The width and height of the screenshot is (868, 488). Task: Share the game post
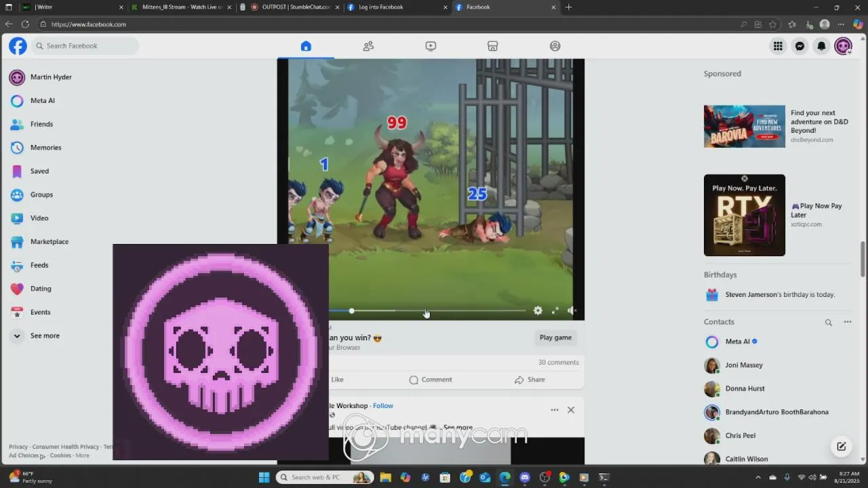click(530, 380)
